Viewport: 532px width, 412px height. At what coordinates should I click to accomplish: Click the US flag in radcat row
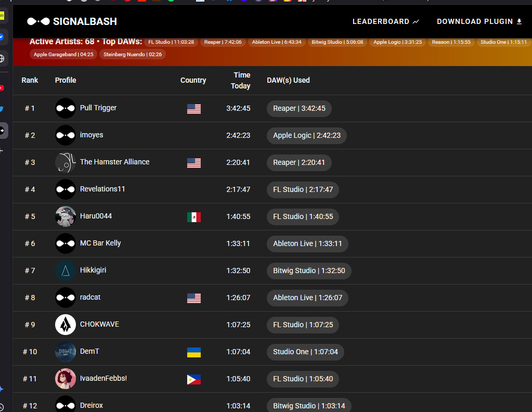194,298
